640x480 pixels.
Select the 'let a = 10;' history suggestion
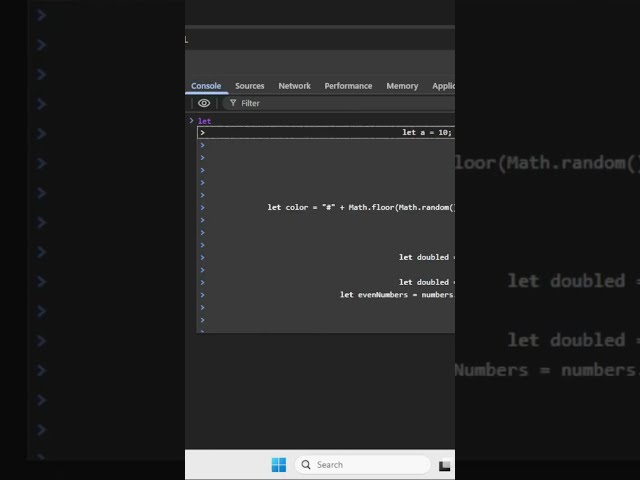click(326, 133)
